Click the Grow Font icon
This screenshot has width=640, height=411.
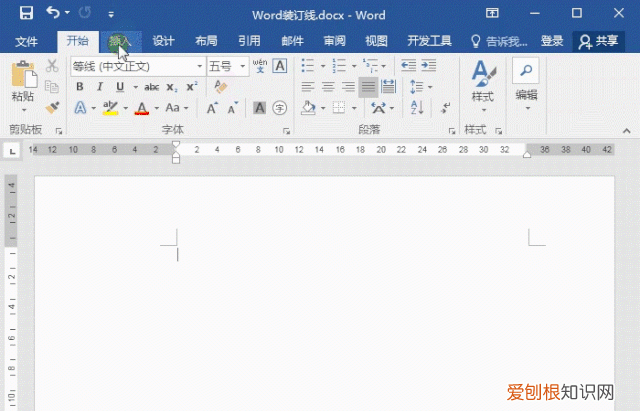pos(212,108)
